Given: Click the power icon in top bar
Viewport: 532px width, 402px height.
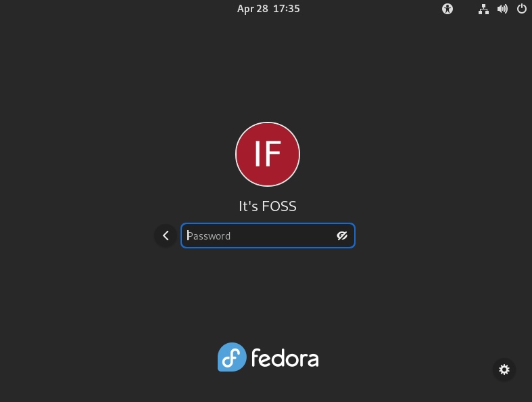Looking at the screenshot, I should tap(521, 9).
